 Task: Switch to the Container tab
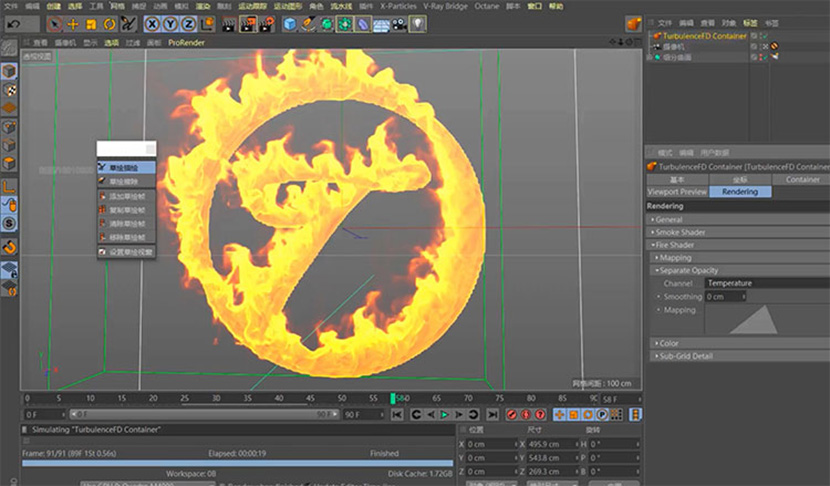(x=801, y=179)
